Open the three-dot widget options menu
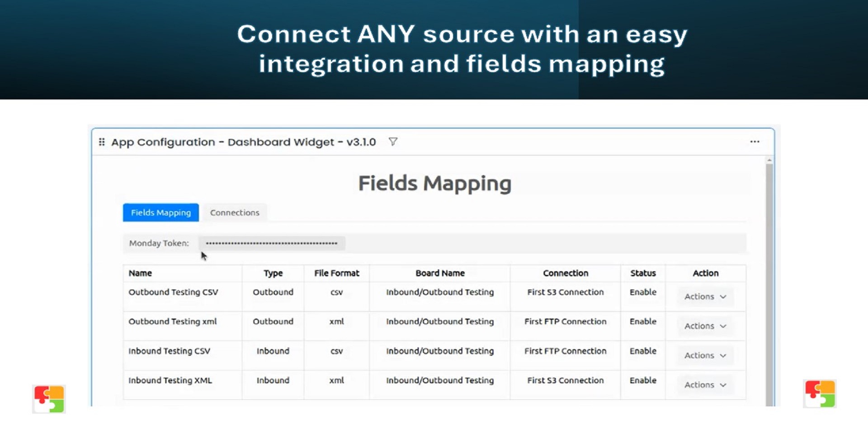 755,142
